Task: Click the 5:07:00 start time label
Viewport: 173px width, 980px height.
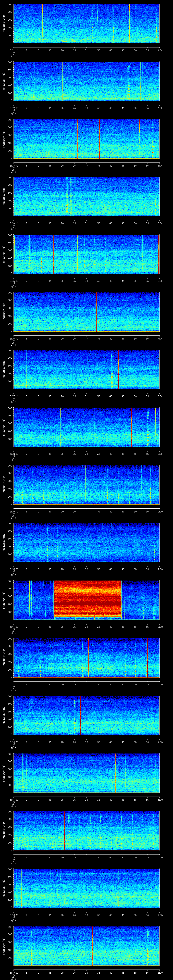Action: [x=14, y=396]
